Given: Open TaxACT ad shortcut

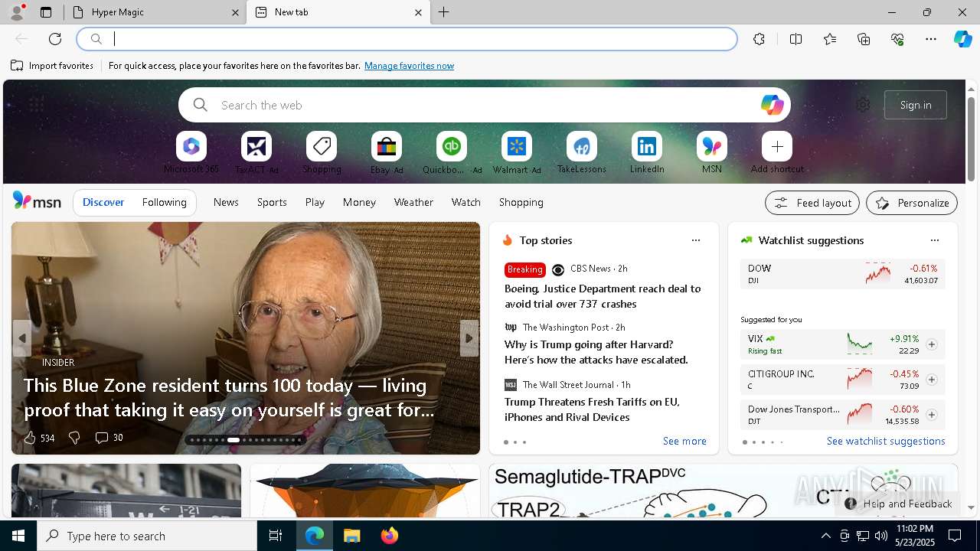Looking at the screenshot, I should (256, 152).
